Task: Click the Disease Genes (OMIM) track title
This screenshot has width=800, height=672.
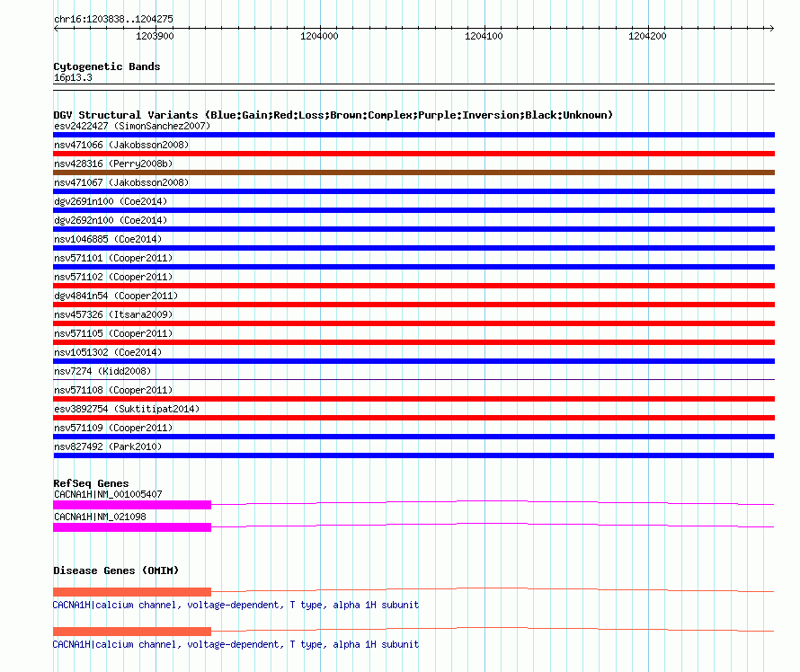Action: click(116, 570)
